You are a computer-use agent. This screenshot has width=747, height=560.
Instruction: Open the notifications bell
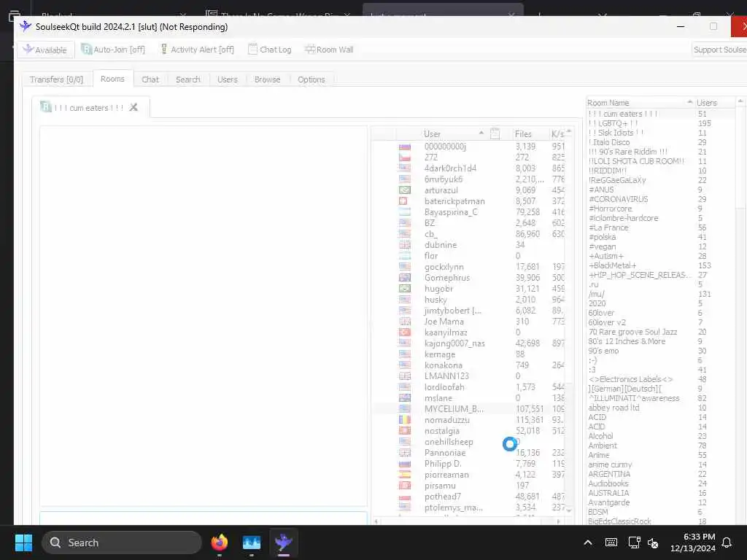point(727,542)
